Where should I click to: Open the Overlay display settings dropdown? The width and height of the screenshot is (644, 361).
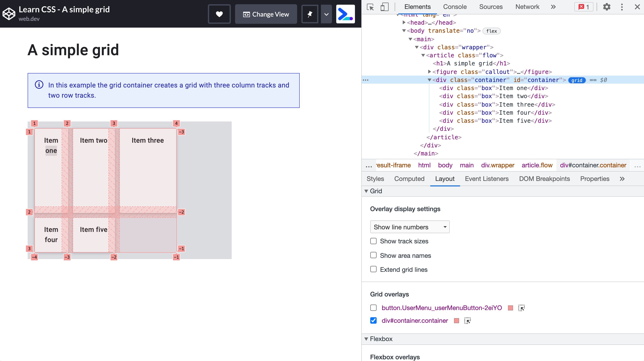(x=409, y=227)
